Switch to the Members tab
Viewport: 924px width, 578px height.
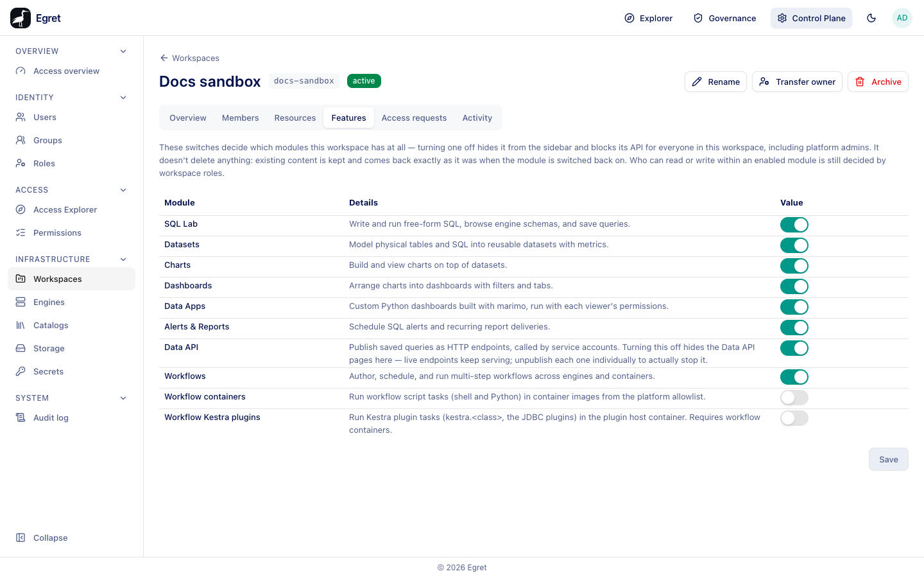(241, 118)
